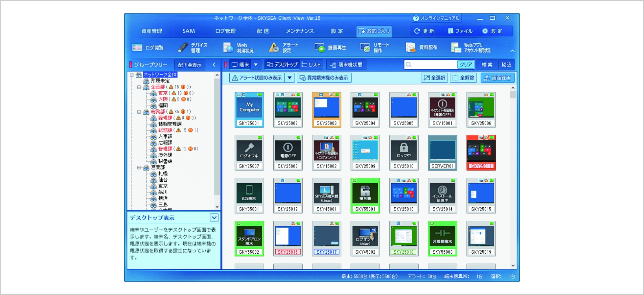Select the SKY25001 My Computer thumbnail

pos(249,110)
